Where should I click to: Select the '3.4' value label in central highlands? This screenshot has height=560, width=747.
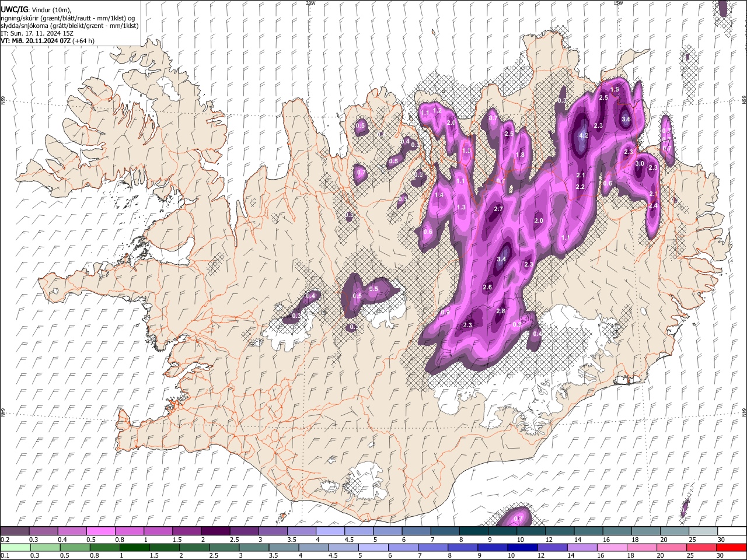pyautogui.click(x=501, y=259)
